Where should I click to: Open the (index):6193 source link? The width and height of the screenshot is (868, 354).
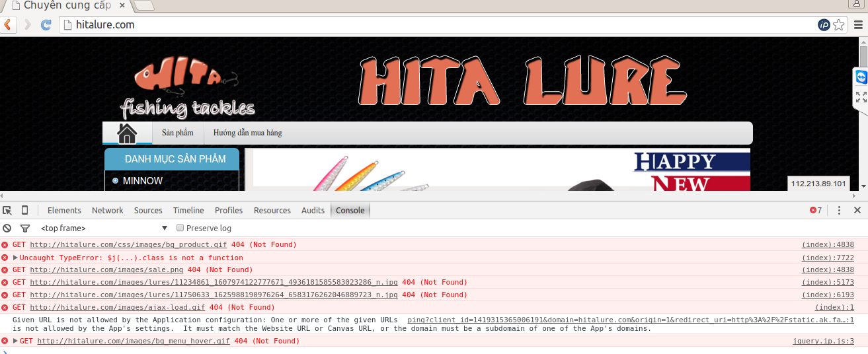828,295
